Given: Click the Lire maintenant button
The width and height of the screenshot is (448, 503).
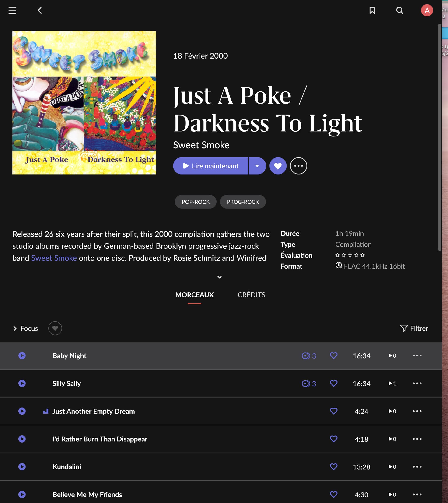Looking at the screenshot, I should coord(211,166).
